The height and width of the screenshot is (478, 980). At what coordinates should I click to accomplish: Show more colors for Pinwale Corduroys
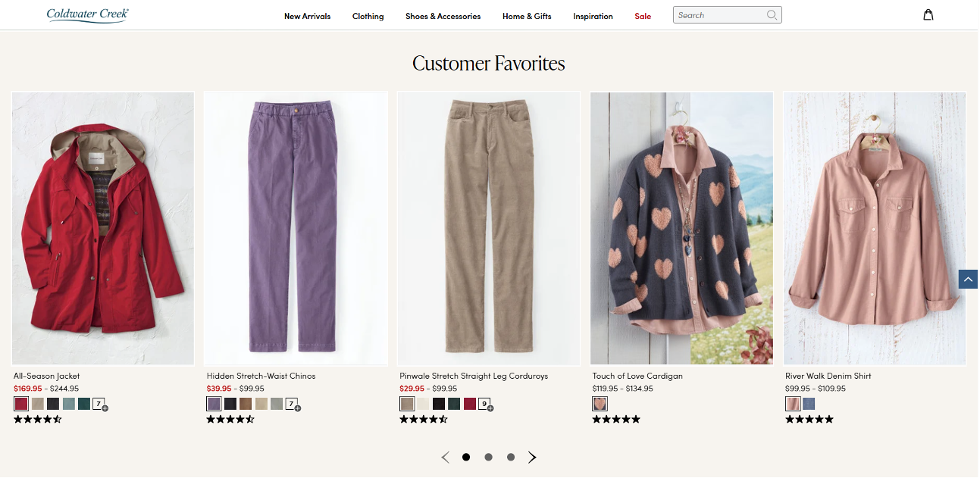click(x=485, y=404)
